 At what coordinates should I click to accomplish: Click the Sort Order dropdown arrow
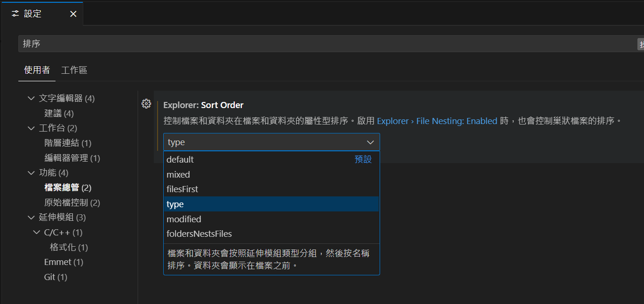click(370, 142)
